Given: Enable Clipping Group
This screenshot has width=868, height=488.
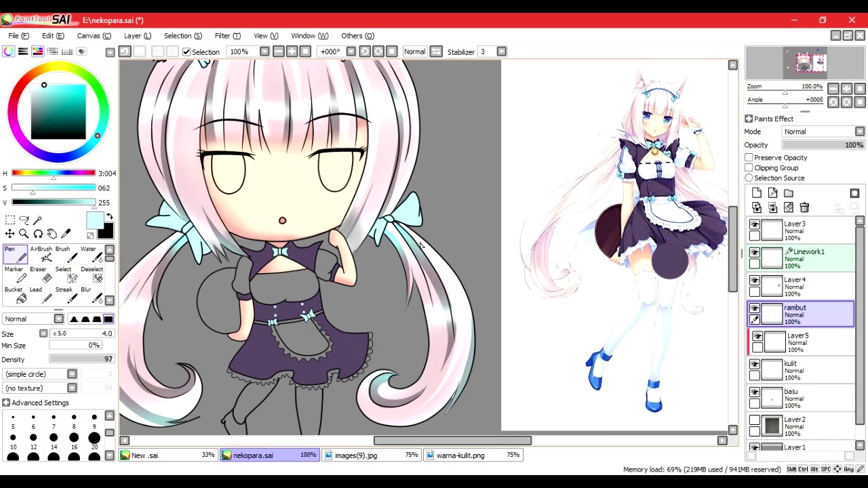Looking at the screenshot, I should pyautogui.click(x=749, y=167).
